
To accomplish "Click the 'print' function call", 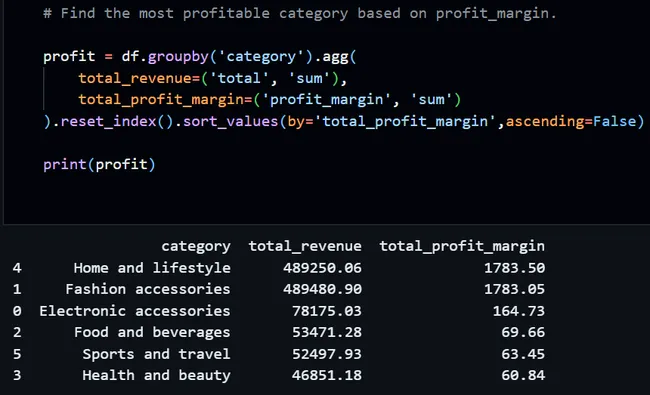I will point(65,165).
